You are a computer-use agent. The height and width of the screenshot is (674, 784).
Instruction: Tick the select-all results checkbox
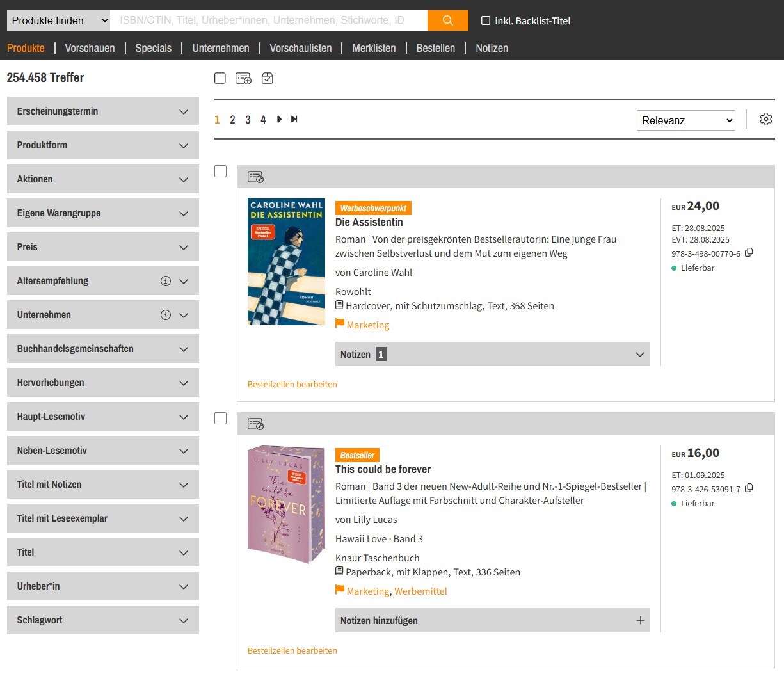[x=220, y=78]
